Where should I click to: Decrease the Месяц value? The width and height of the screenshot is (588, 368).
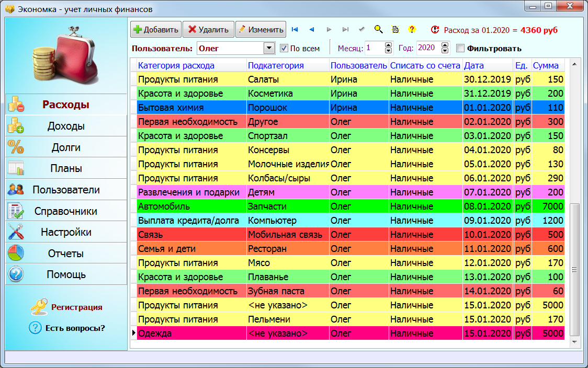(389, 51)
